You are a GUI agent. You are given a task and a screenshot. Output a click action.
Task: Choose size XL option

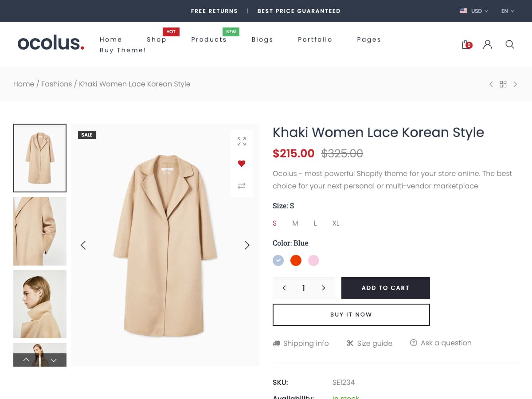tap(336, 223)
